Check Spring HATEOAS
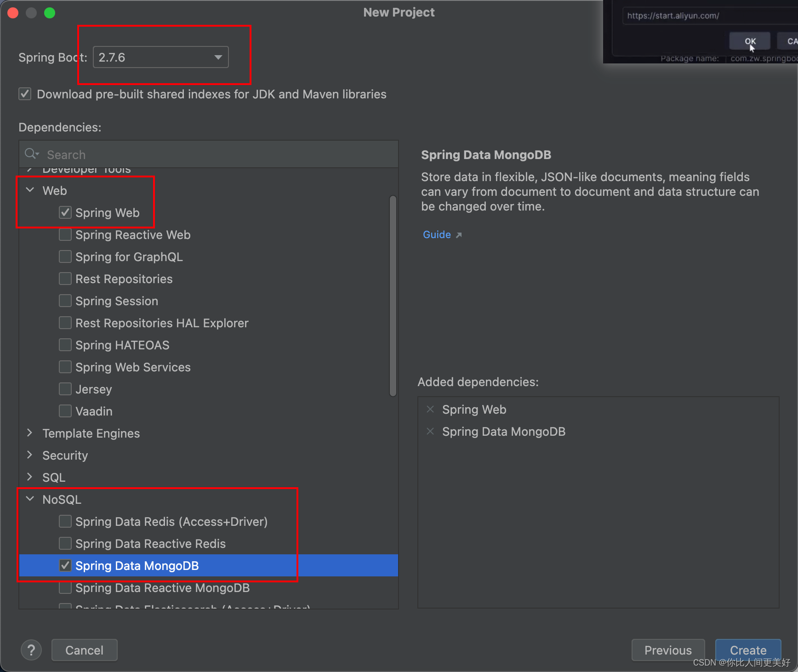 pyautogui.click(x=65, y=345)
